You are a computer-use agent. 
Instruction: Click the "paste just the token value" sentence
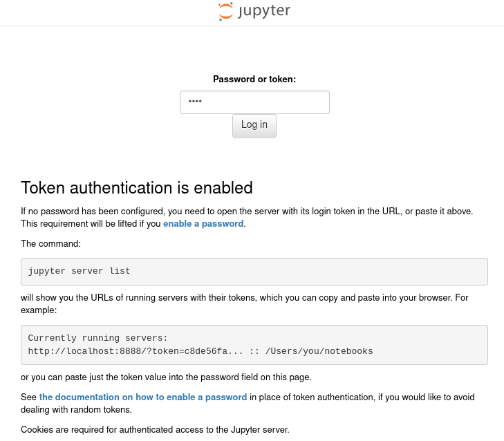point(166,377)
